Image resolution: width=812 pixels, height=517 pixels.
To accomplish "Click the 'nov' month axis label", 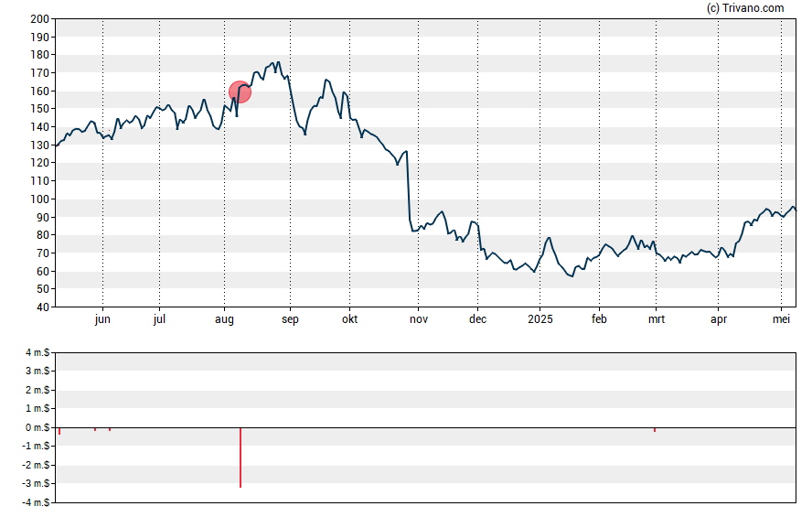I will pos(419,319).
